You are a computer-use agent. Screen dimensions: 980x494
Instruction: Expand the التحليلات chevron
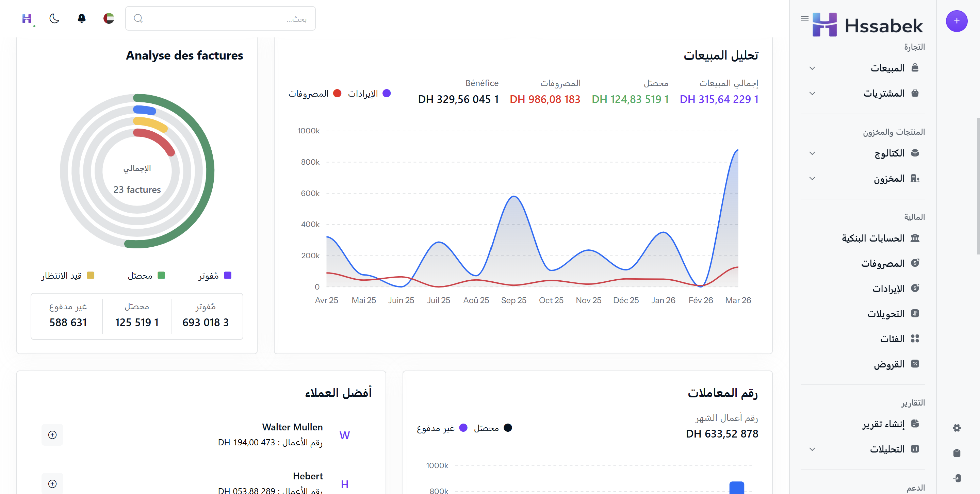(812, 449)
